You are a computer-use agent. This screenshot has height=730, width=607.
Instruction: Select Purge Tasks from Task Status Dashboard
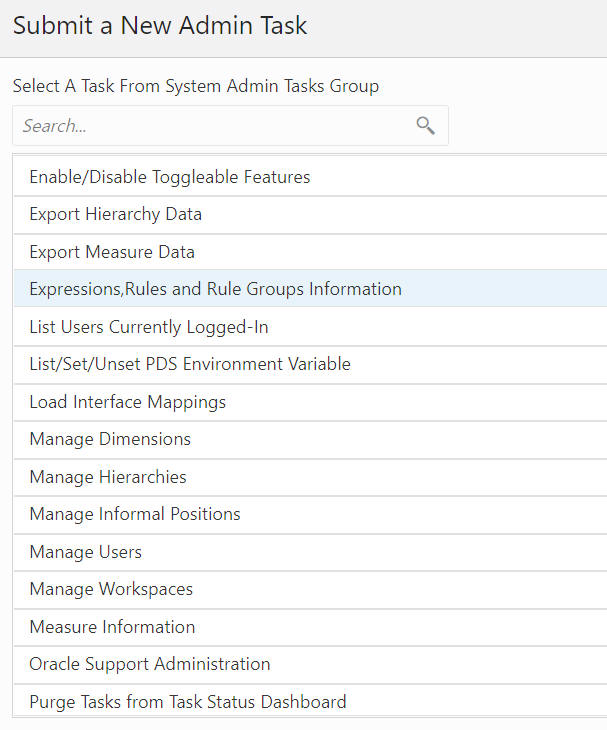click(188, 702)
